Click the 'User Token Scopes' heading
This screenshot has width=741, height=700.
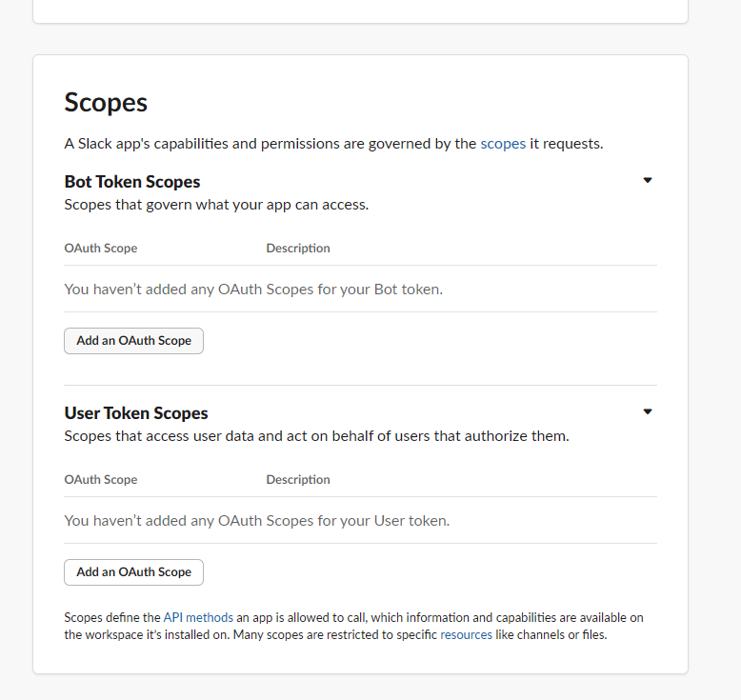(x=136, y=413)
